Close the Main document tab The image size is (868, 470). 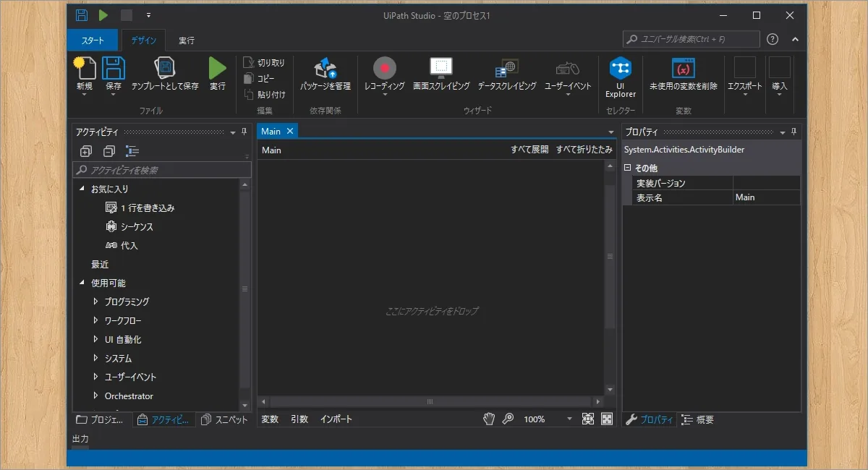[x=289, y=131]
